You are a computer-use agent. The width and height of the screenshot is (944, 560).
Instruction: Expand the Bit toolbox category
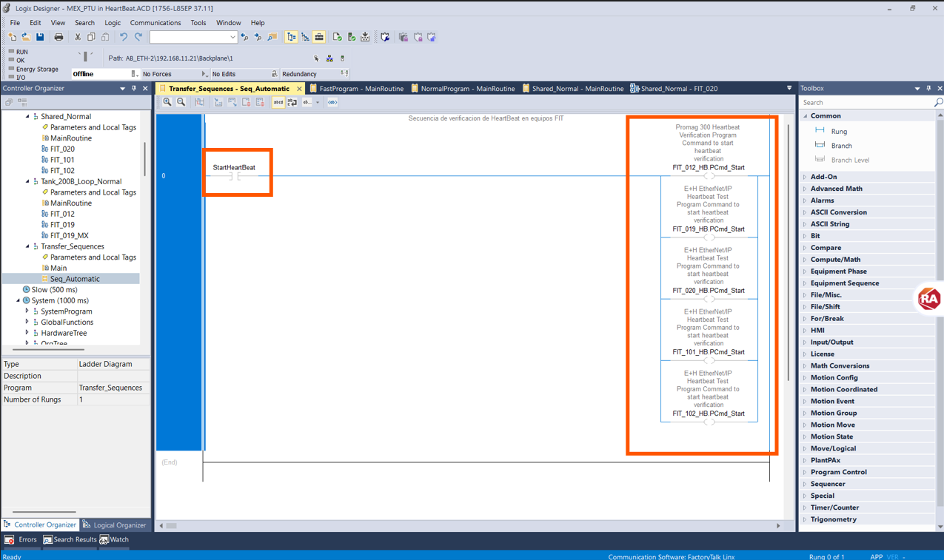pos(805,236)
